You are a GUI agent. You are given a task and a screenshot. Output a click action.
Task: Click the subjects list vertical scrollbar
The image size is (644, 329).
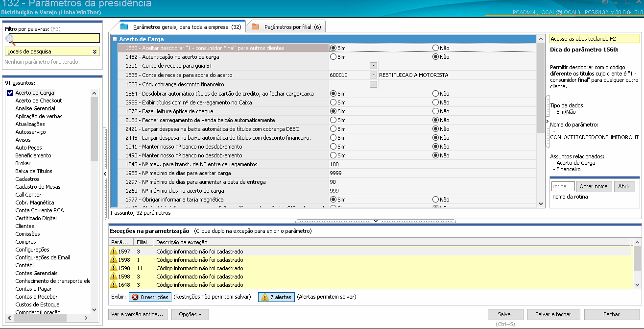click(95, 201)
